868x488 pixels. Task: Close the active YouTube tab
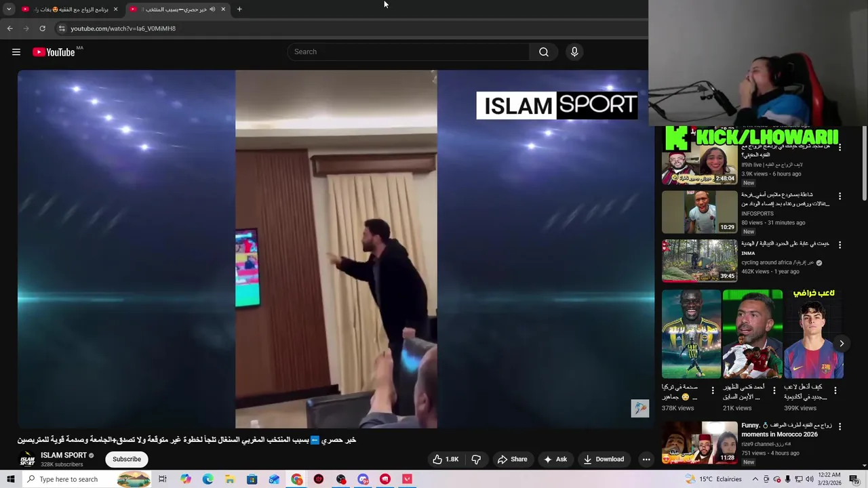tap(223, 9)
